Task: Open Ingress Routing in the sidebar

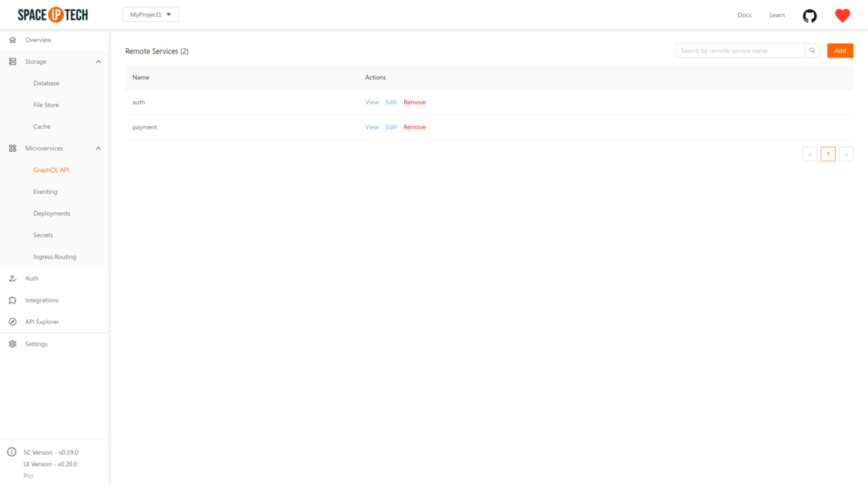Action: (x=54, y=257)
